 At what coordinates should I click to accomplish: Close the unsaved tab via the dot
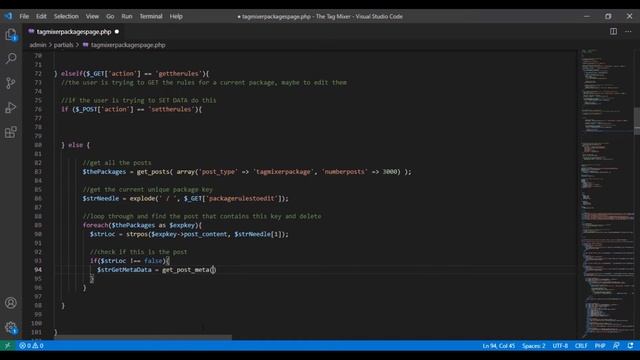[x=117, y=31]
